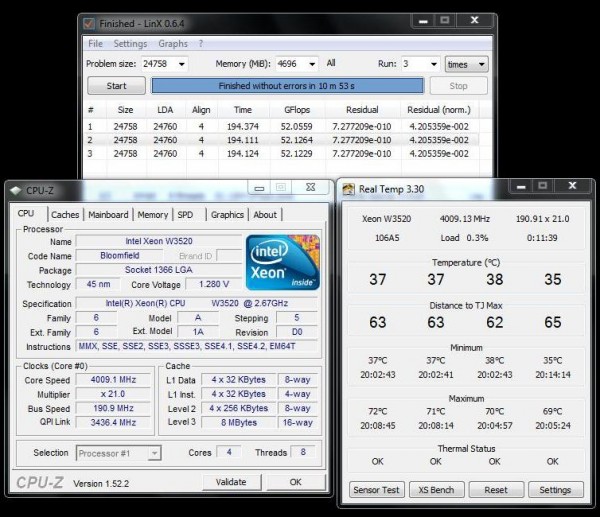Viewport: 600px width, 517px height.
Task: Click the Load 0.3% reading in Real Temp
Action: [464, 238]
